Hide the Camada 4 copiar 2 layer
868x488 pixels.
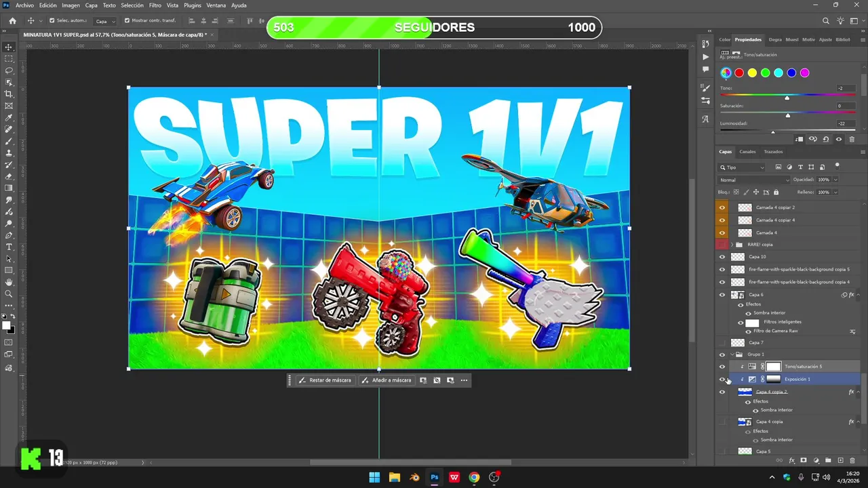coord(722,207)
